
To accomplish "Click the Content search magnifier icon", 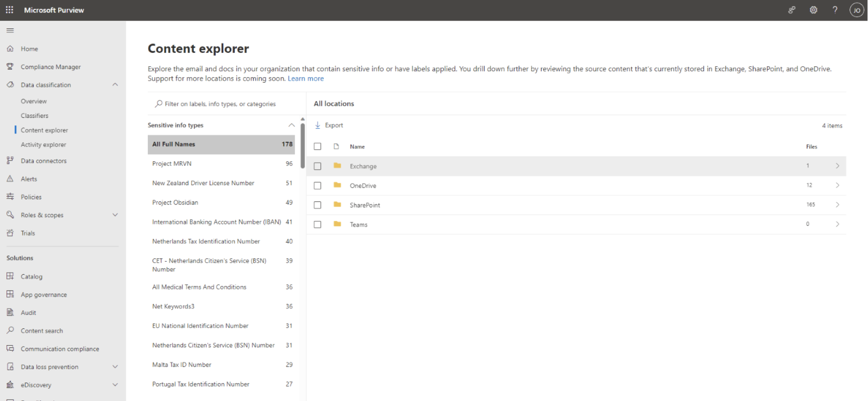I will coord(10,330).
